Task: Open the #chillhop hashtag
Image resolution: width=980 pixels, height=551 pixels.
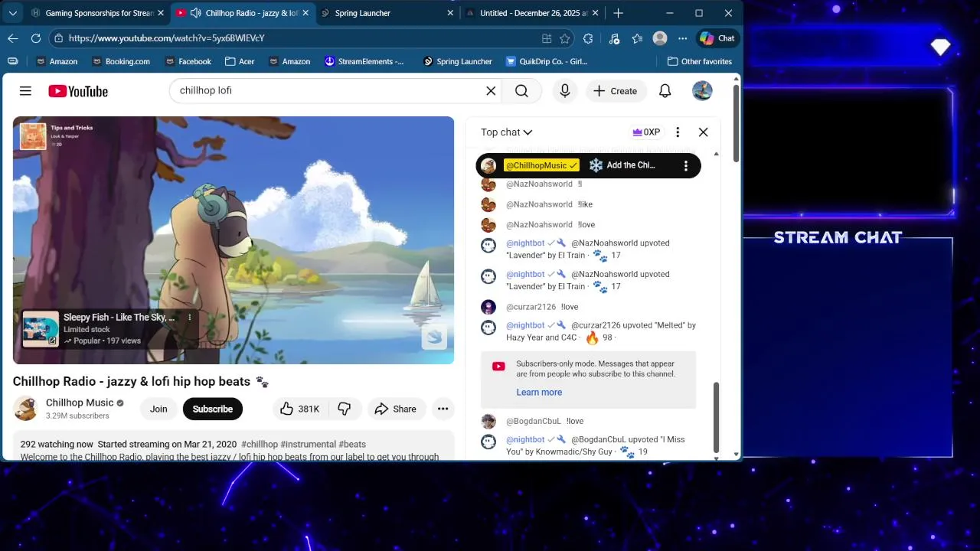Action: (260, 444)
